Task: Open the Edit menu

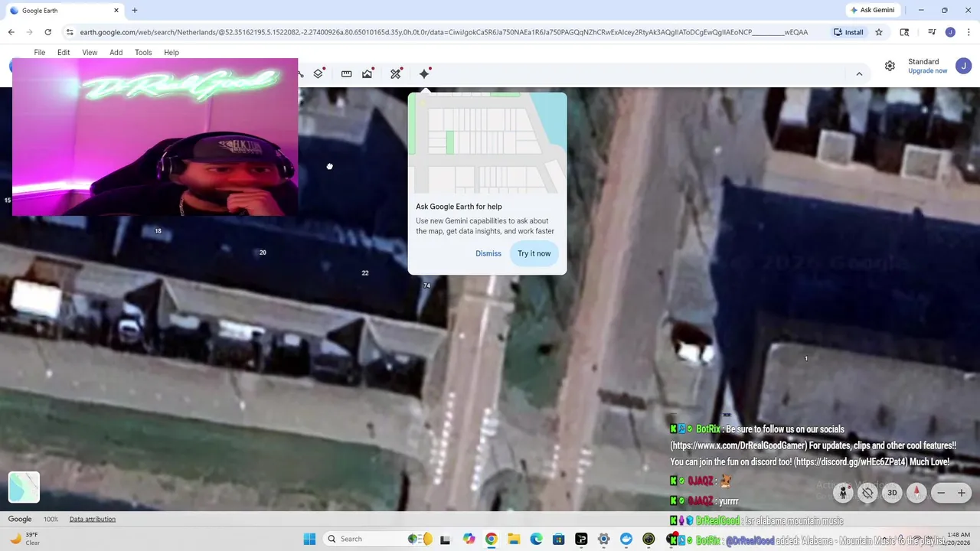Action: coord(64,53)
